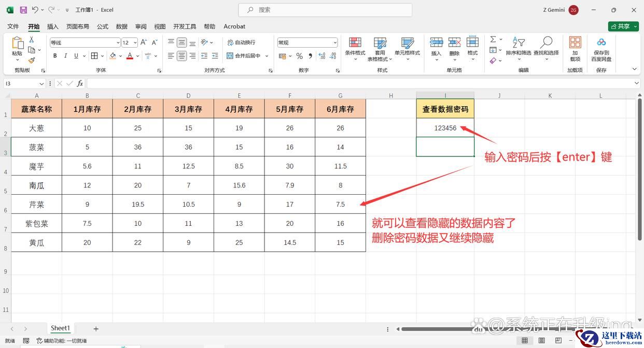The height and width of the screenshot is (348, 644).
Task: Click the search box in title bar
Action: (x=325, y=10)
